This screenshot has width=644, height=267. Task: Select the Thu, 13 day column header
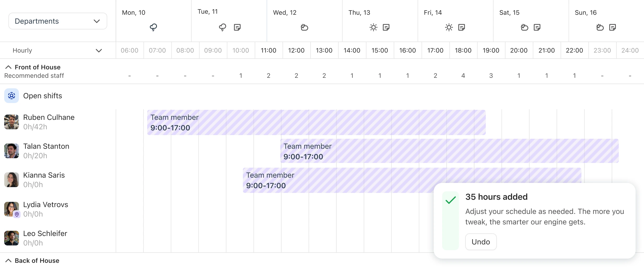[380, 21]
